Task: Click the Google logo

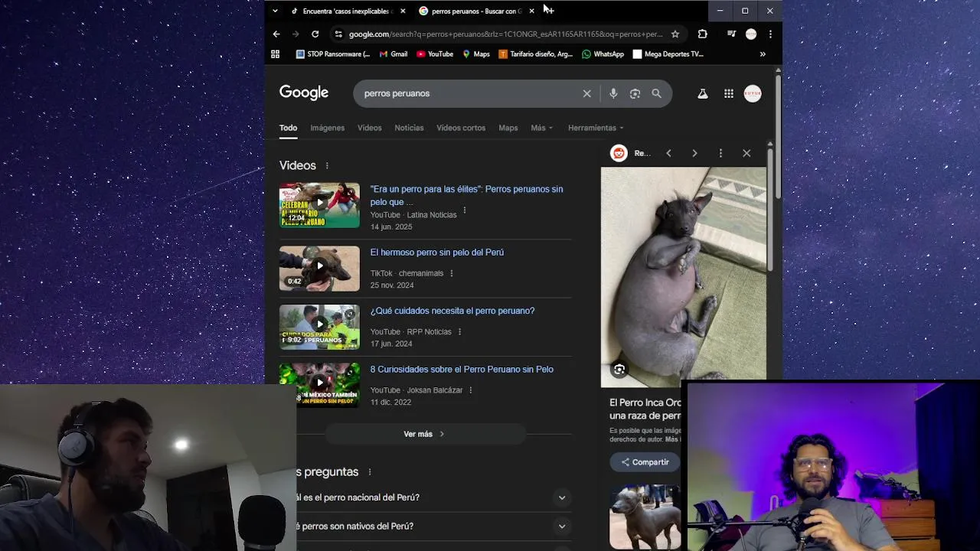Action: 304,93
